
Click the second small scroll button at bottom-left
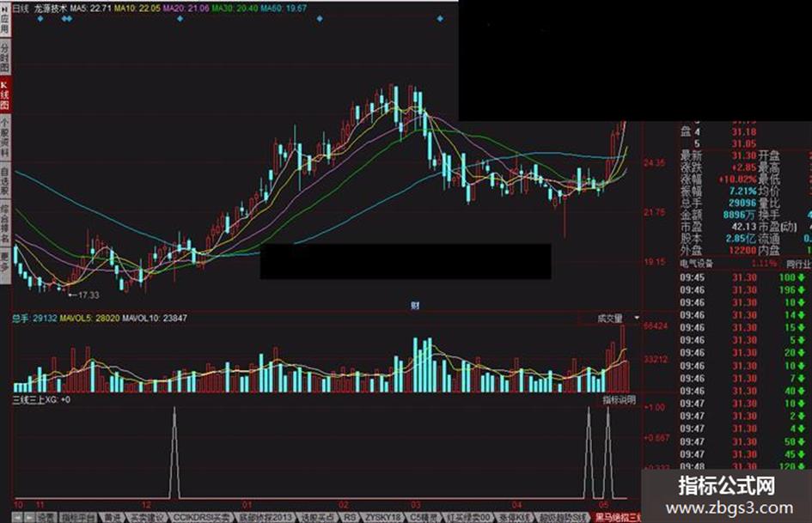(29, 517)
